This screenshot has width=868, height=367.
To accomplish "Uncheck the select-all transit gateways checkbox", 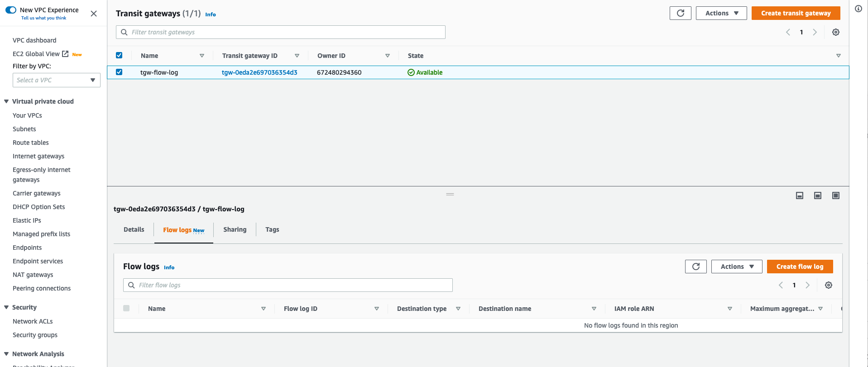I will click(x=119, y=55).
